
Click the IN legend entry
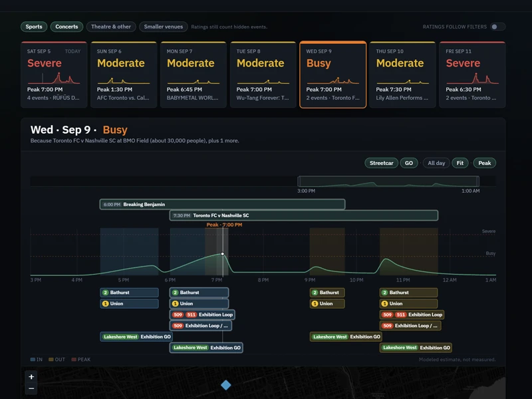click(x=37, y=359)
